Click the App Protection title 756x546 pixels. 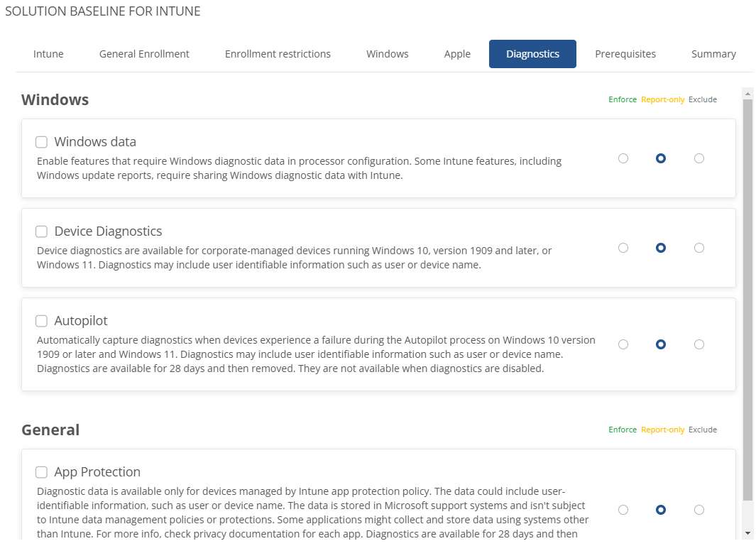(x=97, y=472)
